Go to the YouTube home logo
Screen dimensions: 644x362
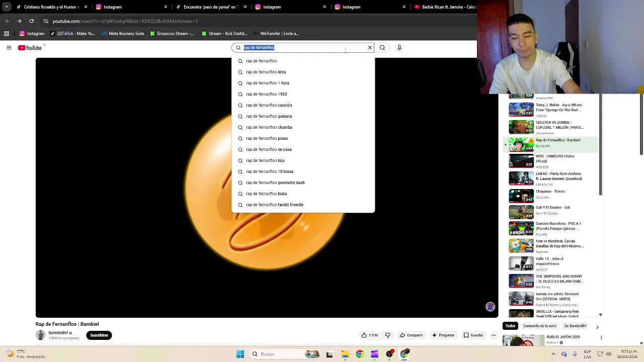point(30,48)
